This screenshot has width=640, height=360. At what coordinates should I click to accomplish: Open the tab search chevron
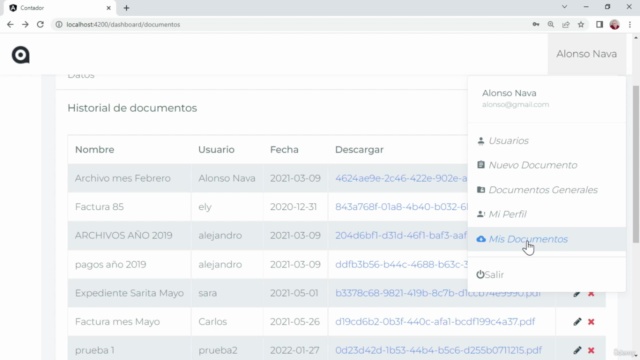click(x=564, y=7)
